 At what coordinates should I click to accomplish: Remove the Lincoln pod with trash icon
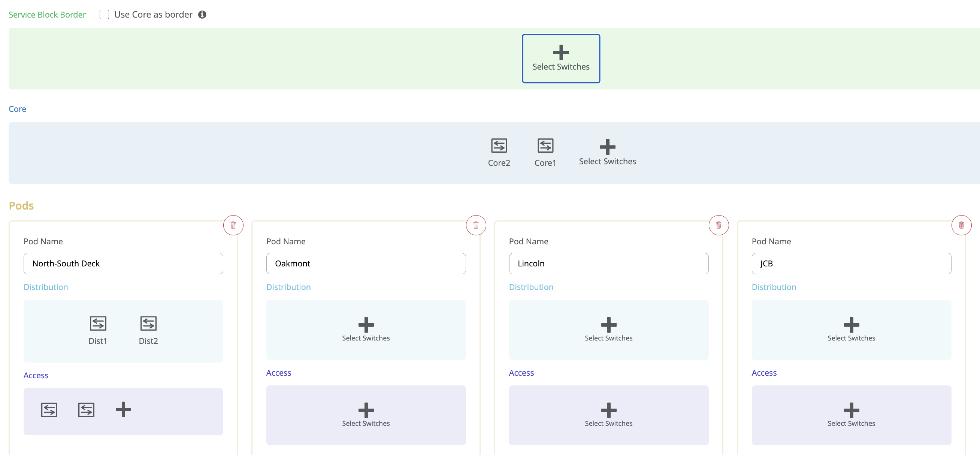pos(718,225)
